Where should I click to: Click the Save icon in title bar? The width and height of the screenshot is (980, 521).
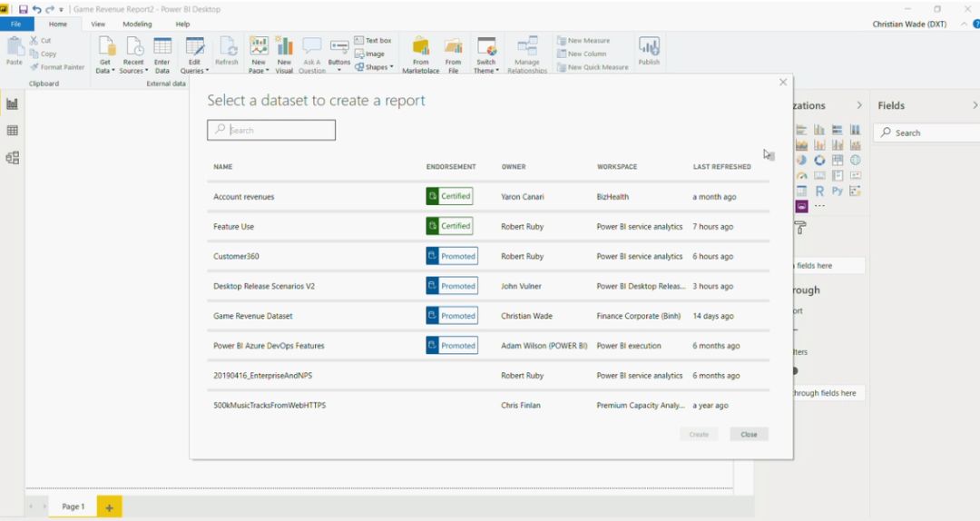[x=23, y=9]
